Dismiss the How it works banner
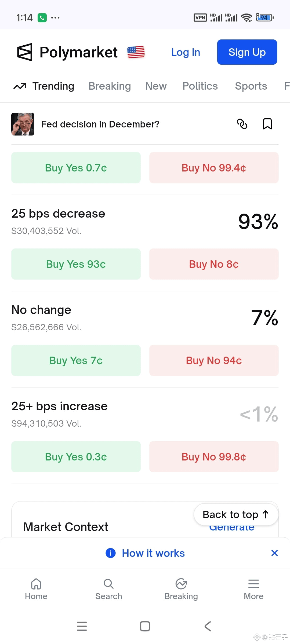 tap(274, 553)
